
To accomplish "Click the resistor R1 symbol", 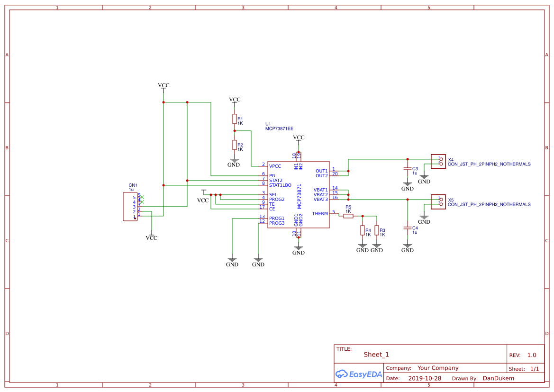I will tap(235, 119).
